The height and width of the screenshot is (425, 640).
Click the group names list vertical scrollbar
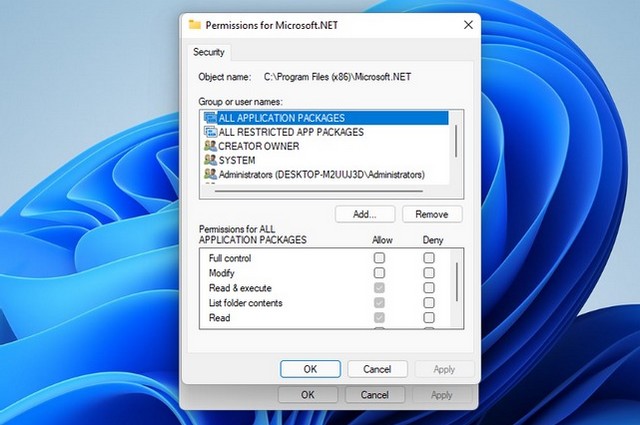click(x=458, y=140)
